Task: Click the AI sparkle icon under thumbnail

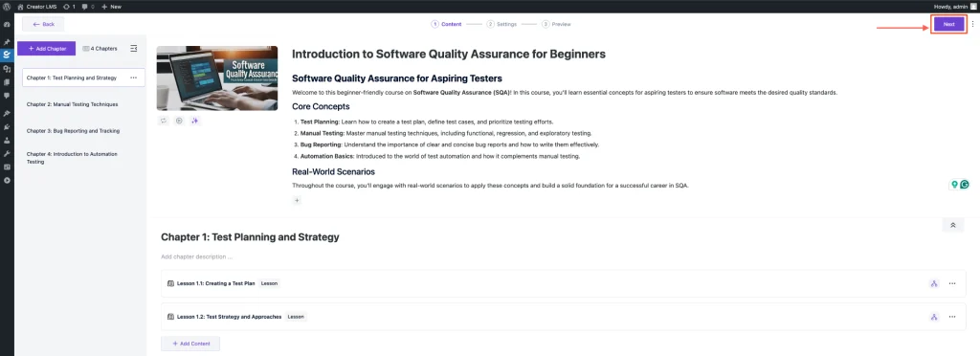Action: [x=194, y=121]
